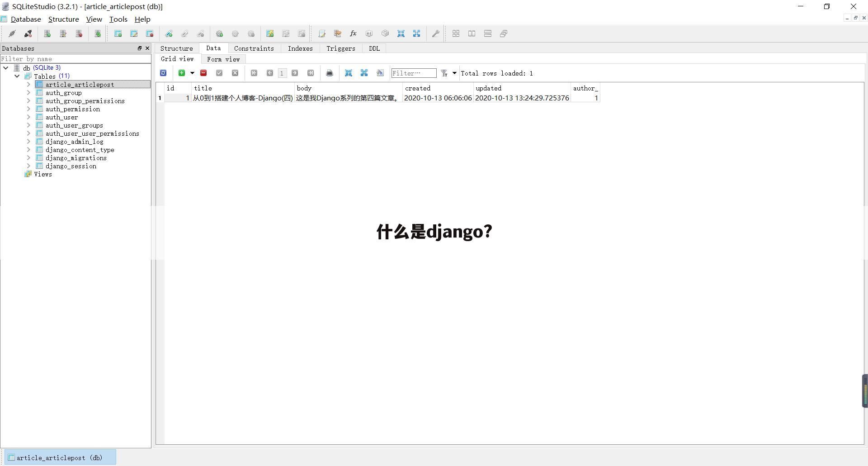Commit changes checkmark in grid toolbar
The image size is (868, 466).
tap(219, 73)
